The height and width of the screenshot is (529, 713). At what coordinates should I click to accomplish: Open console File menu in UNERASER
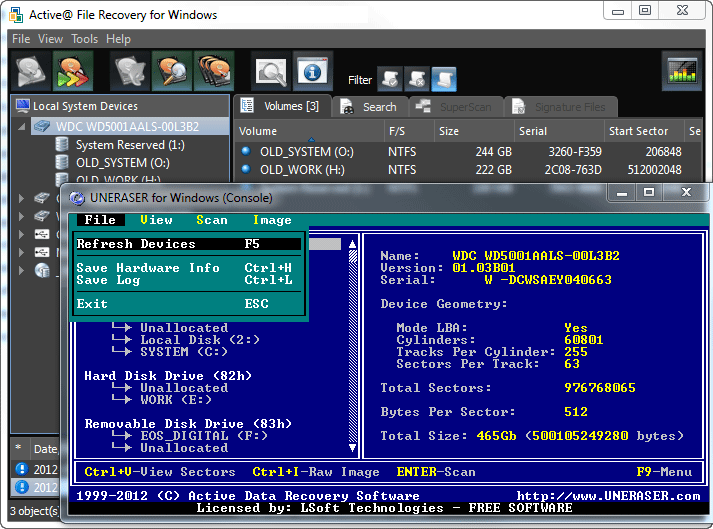coord(100,220)
